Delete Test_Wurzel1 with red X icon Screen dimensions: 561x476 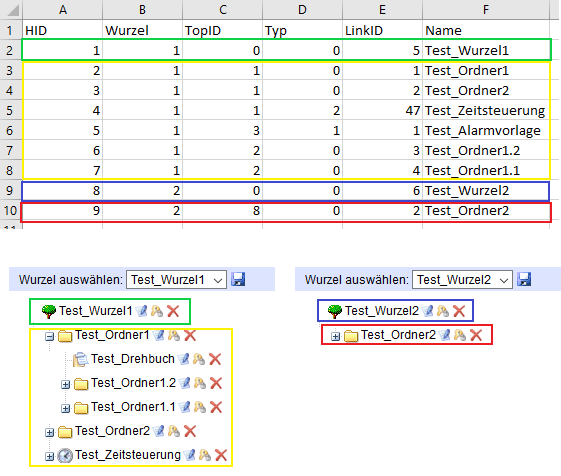tap(173, 311)
